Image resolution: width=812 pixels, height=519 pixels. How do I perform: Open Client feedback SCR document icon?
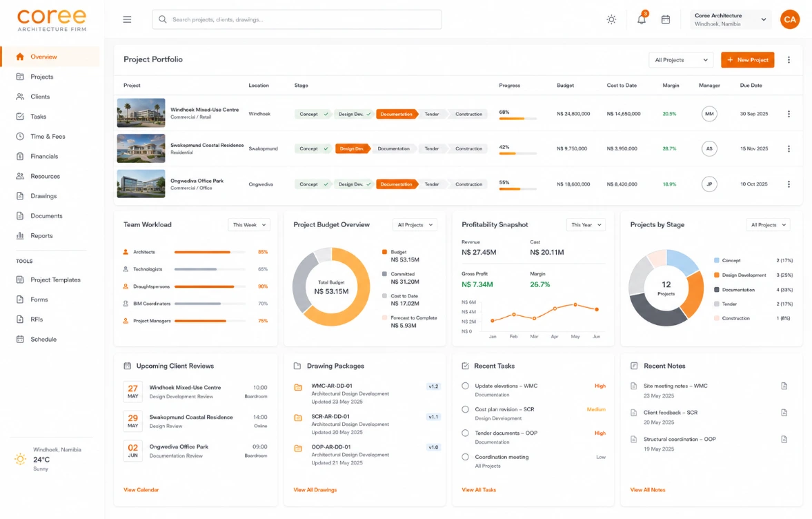(784, 413)
